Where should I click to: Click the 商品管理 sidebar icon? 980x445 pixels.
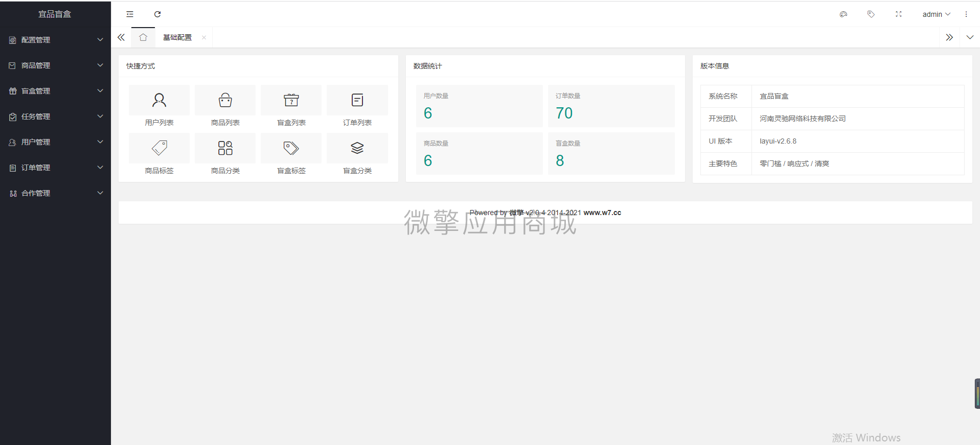pyautogui.click(x=13, y=65)
